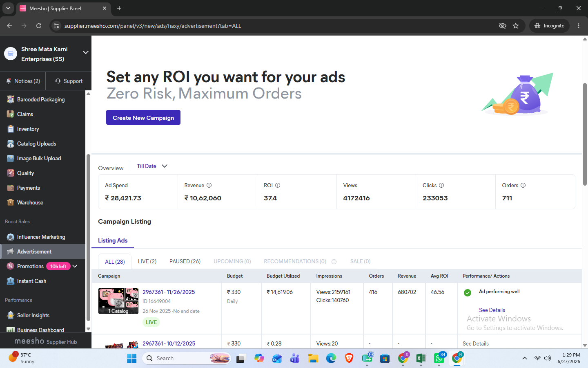Open Payments using its wallet icon
Image resolution: width=588 pixels, height=368 pixels.
click(x=11, y=188)
